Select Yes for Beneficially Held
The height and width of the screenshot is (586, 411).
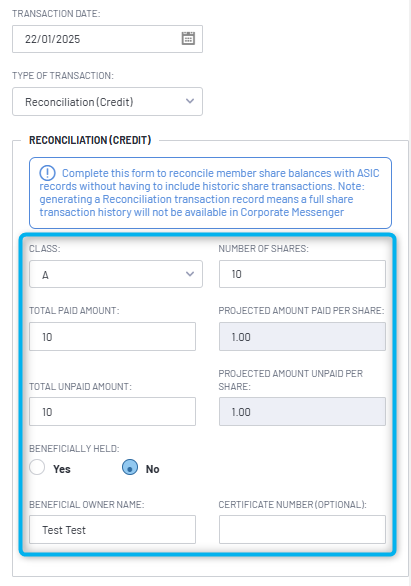point(37,467)
